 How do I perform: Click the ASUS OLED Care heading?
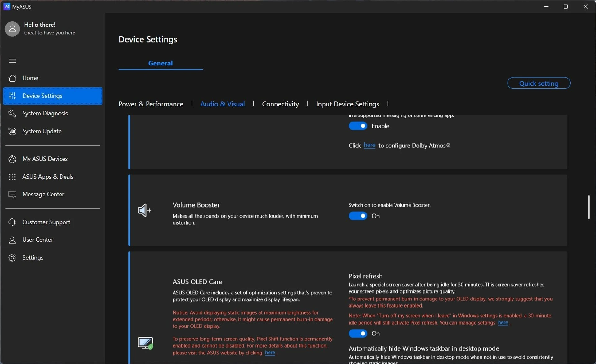coord(197,282)
